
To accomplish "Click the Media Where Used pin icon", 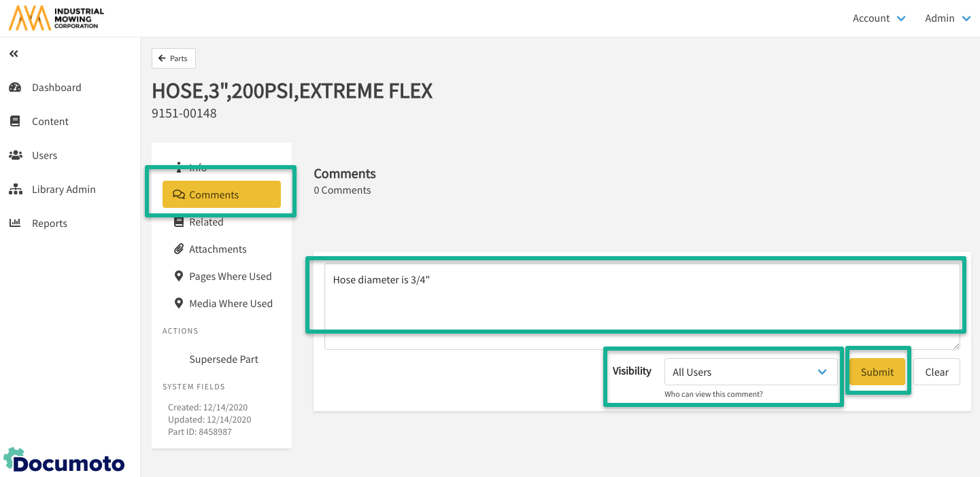I will tap(179, 304).
